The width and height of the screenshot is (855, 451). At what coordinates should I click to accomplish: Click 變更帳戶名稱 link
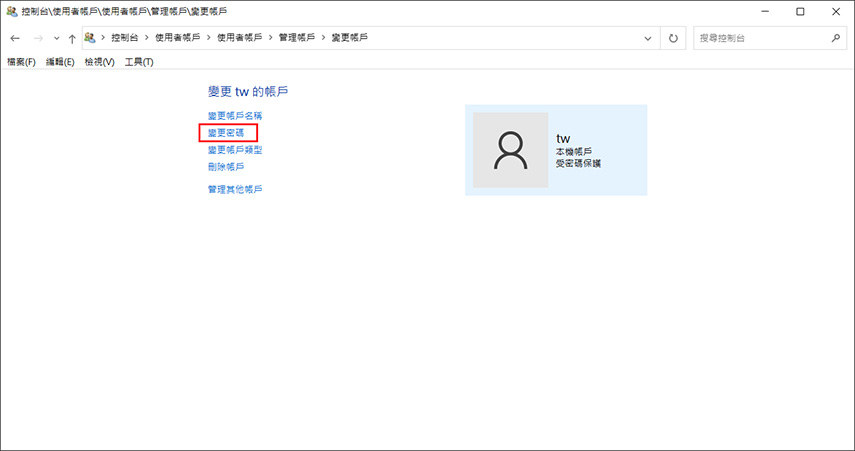coord(235,116)
